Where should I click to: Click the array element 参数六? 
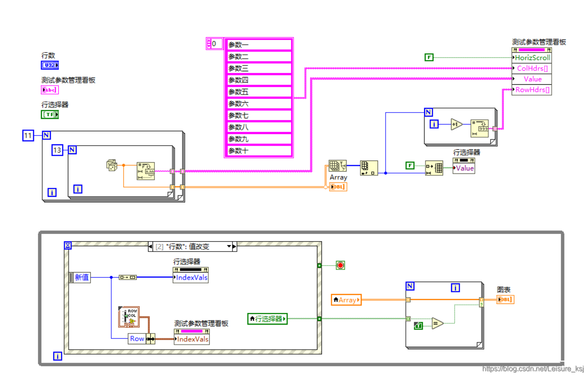click(259, 104)
